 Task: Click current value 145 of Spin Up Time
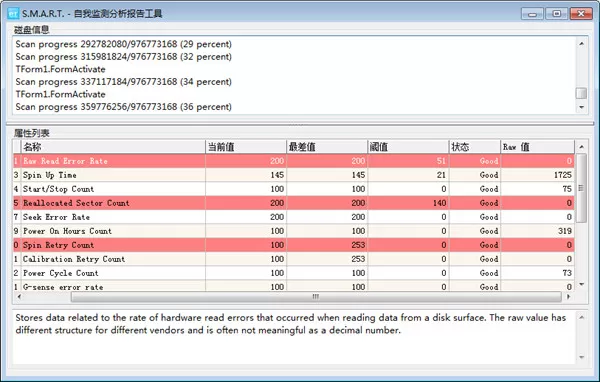click(277, 175)
